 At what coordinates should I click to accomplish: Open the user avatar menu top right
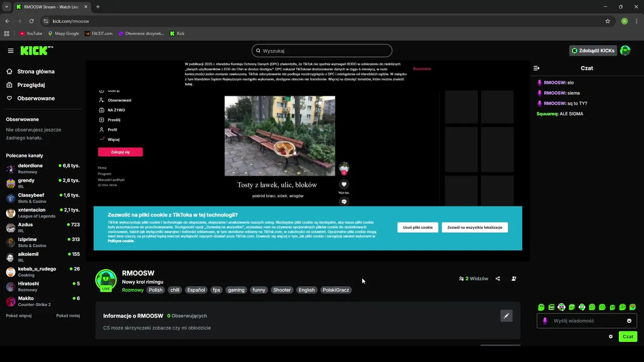(x=625, y=51)
